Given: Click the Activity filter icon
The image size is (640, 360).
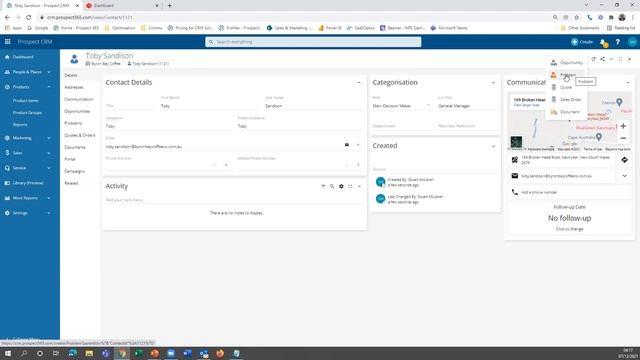Looking at the screenshot, I should point(323,187).
